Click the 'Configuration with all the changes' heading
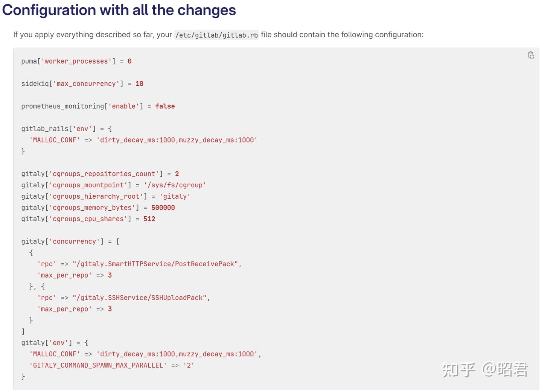The height and width of the screenshot is (392, 542). tap(119, 10)
